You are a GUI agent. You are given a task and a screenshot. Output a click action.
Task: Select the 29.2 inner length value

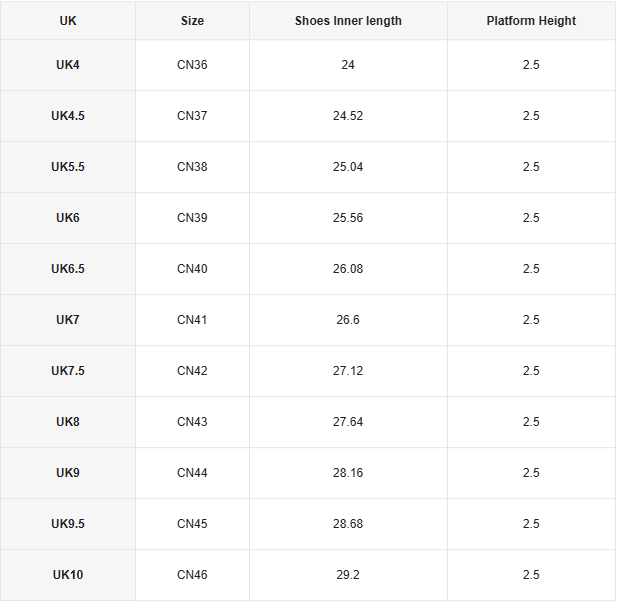coord(348,575)
